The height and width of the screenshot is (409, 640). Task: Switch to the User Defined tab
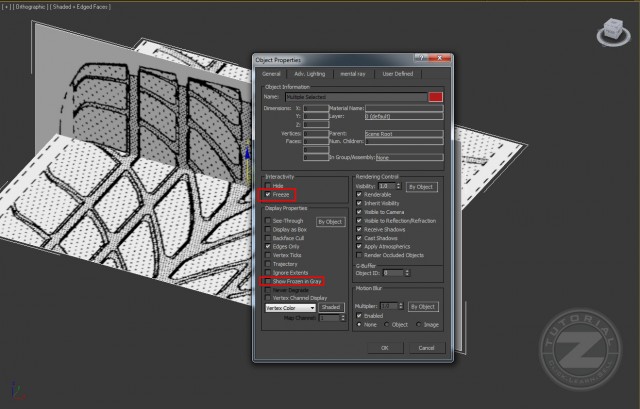coord(398,74)
